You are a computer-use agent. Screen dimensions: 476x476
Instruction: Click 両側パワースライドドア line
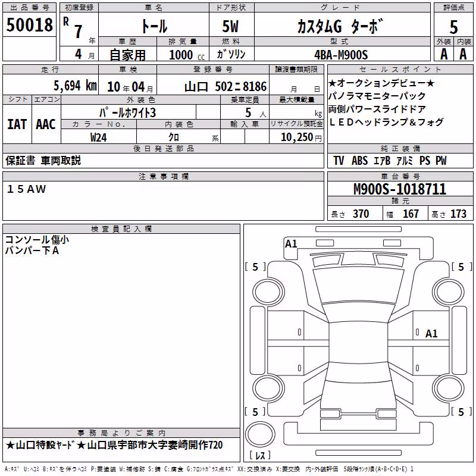(x=377, y=109)
